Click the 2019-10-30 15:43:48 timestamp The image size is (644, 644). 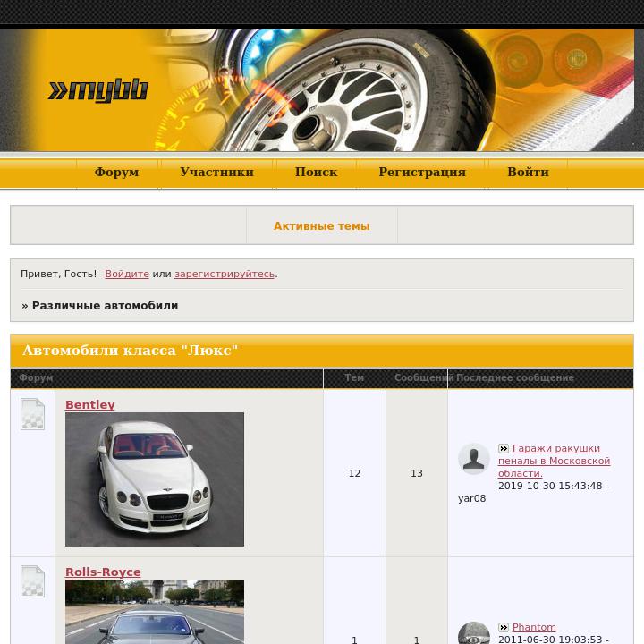point(550,486)
